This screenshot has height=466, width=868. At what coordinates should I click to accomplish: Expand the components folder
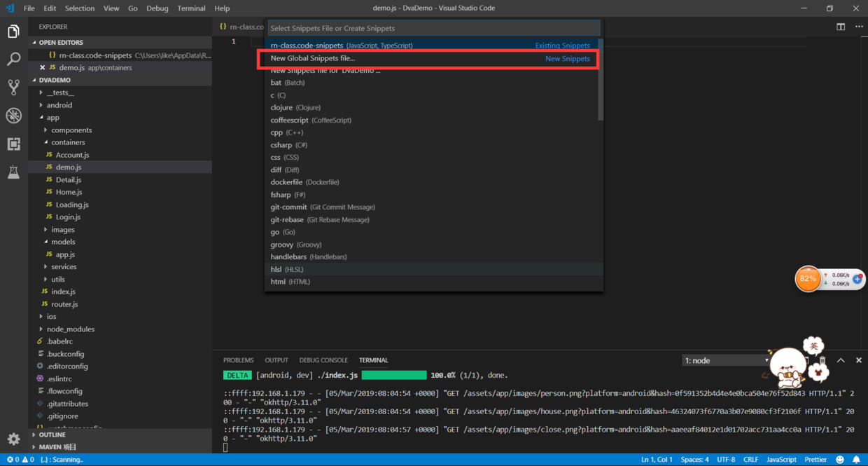71,130
